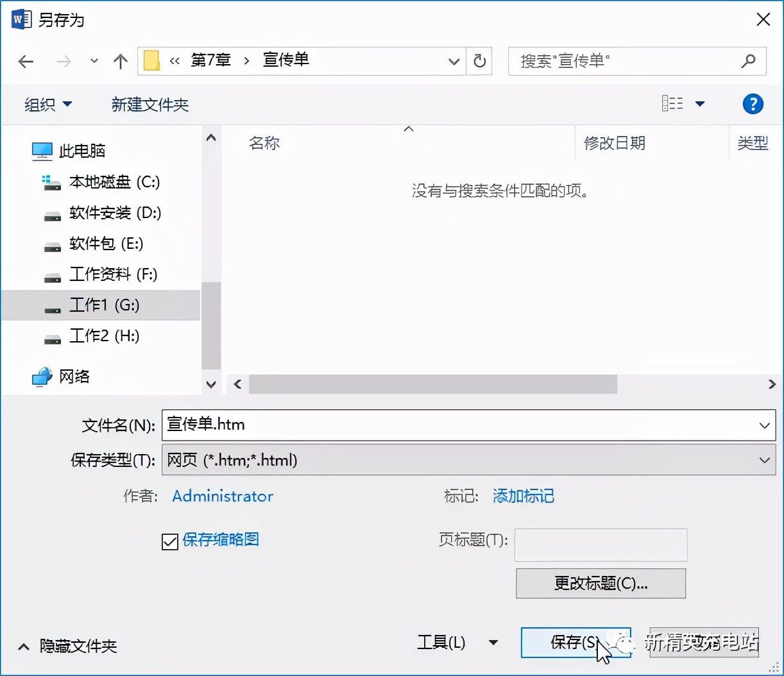Screen dimensions: 784x676
Task: Go back to the previous folder
Action: [26, 62]
